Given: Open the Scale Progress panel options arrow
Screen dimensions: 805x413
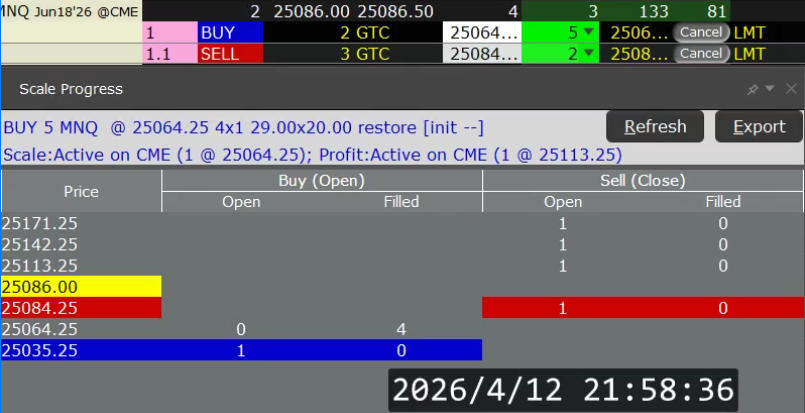Looking at the screenshot, I should tap(770, 89).
